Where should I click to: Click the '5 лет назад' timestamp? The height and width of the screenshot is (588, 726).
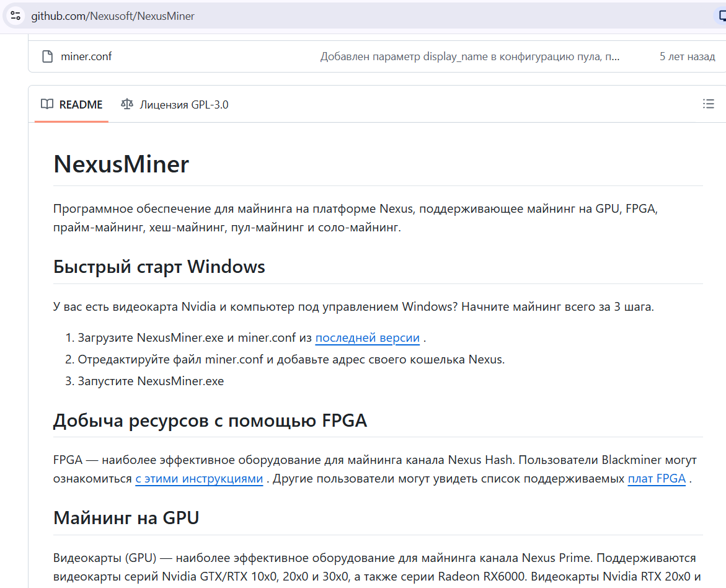coord(687,56)
